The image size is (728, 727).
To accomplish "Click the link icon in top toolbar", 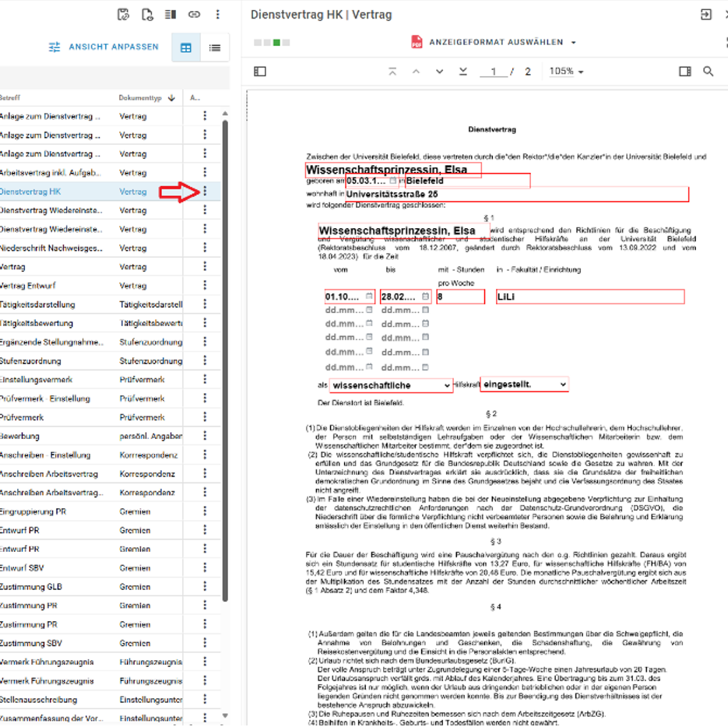I will (x=194, y=14).
